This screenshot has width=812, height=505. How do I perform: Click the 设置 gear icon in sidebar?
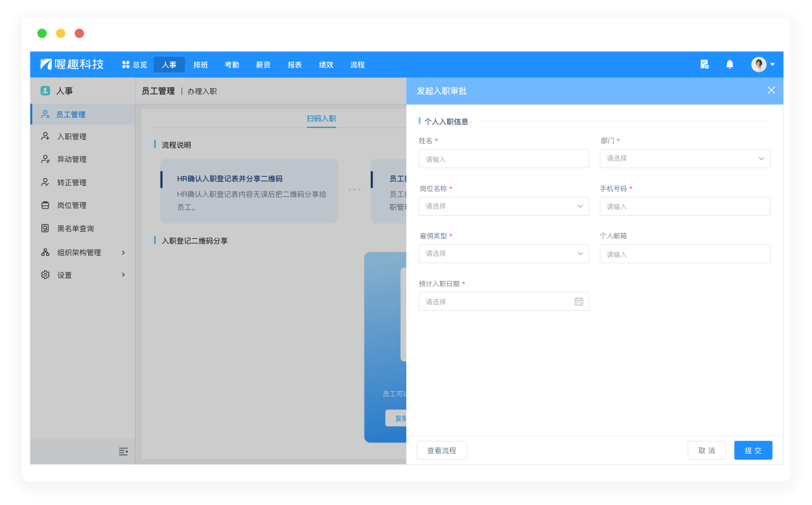coord(45,275)
